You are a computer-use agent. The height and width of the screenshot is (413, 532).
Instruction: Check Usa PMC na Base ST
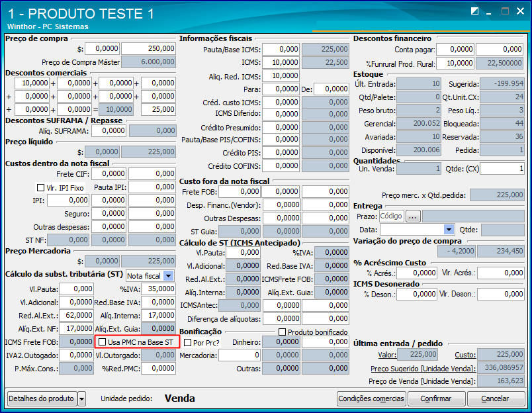tap(102, 342)
